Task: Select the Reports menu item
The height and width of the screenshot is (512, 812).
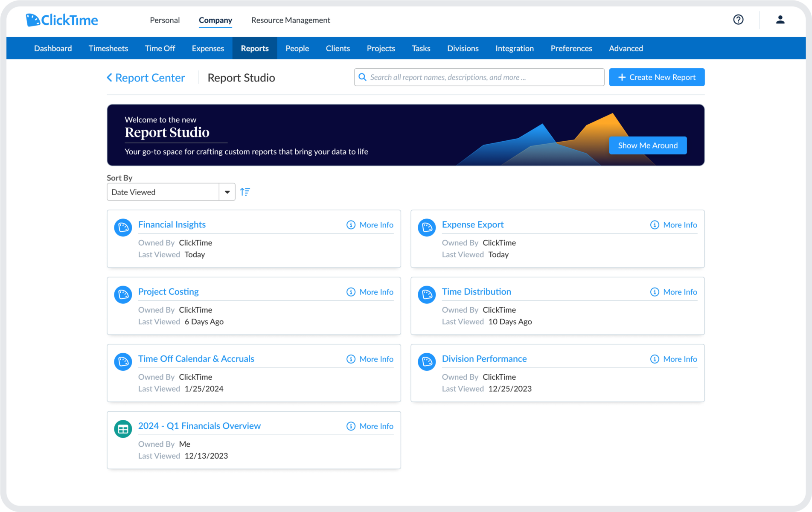Action: point(255,48)
